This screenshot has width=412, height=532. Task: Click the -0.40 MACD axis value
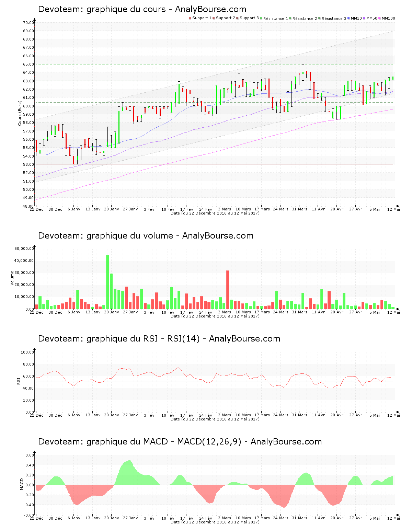click(29, 505)
